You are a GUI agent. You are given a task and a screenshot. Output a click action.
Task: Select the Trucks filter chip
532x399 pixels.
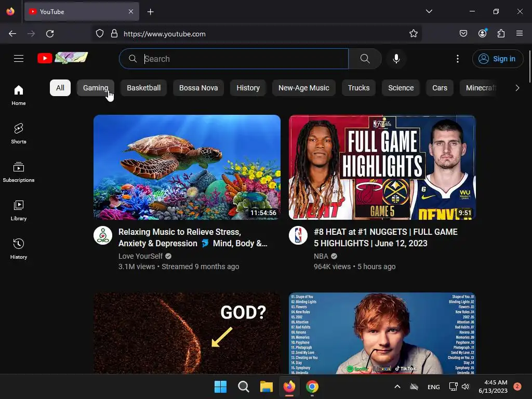(x=358, y=88)
